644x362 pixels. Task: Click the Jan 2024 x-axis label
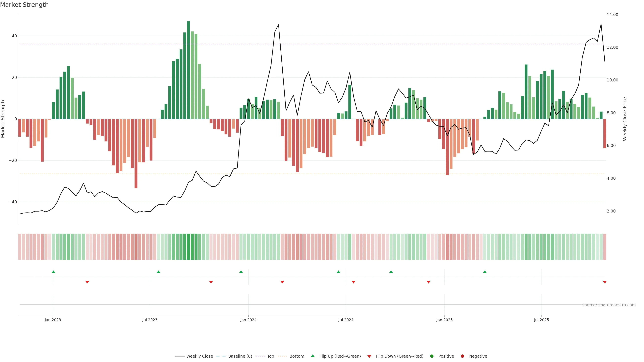pyautogui.click(x=248, y=320)
